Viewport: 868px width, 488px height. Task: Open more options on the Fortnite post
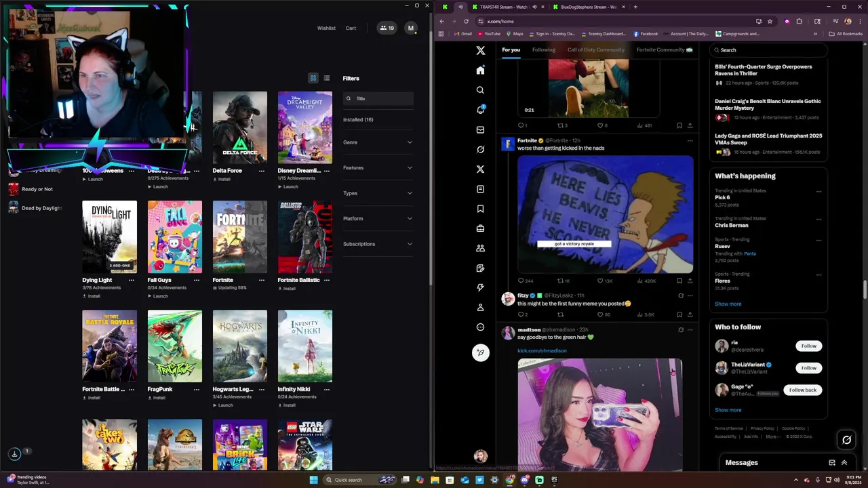click(x=690, y=141)
